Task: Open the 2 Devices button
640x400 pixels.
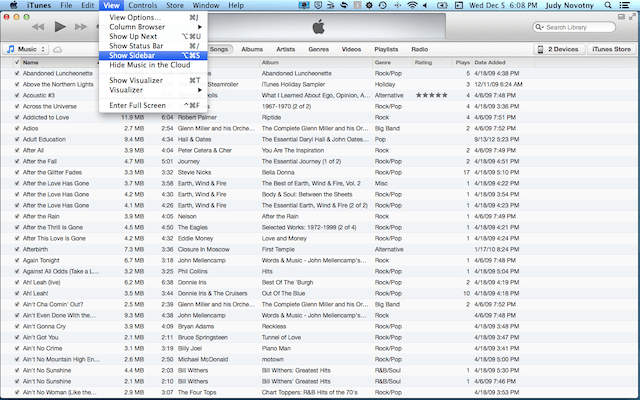Action: click(559, 49)
